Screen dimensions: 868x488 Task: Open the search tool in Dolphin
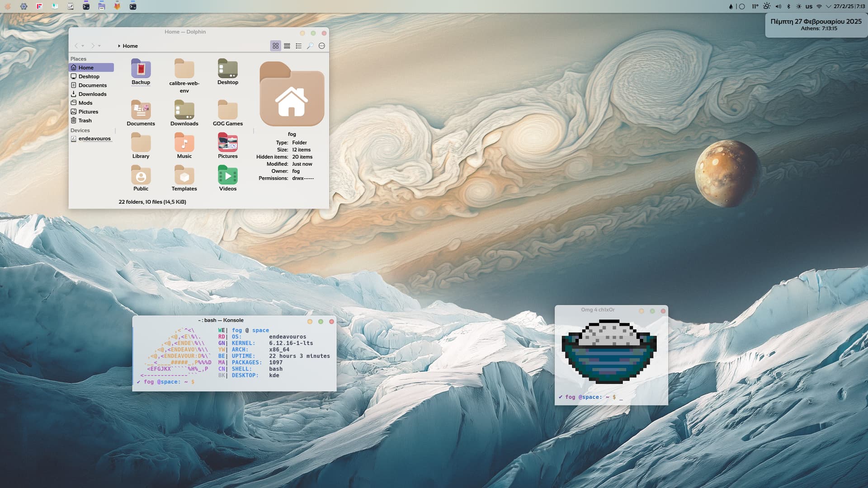coord(310,46)
